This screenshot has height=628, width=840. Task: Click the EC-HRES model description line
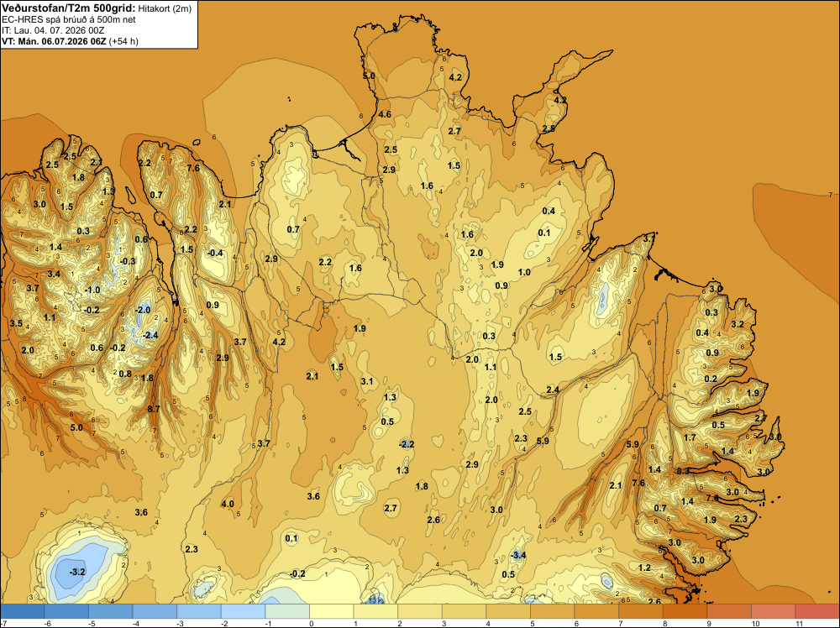[x=69, y=20]
